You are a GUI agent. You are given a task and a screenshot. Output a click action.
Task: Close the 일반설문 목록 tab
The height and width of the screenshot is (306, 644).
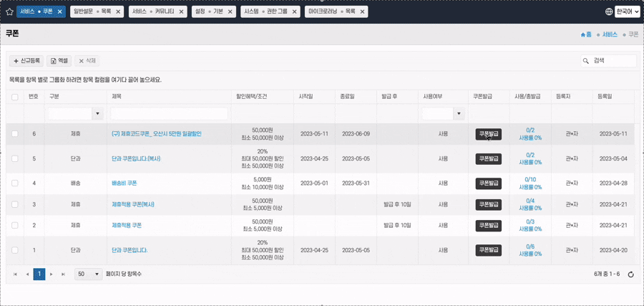pyautogui.click(x=118, y=12)
